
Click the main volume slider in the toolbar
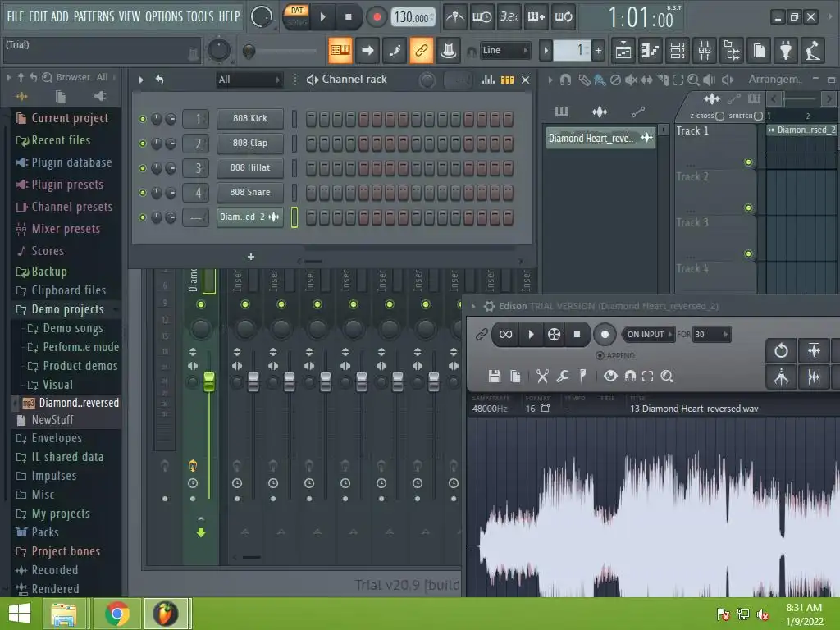pos(279,51)
